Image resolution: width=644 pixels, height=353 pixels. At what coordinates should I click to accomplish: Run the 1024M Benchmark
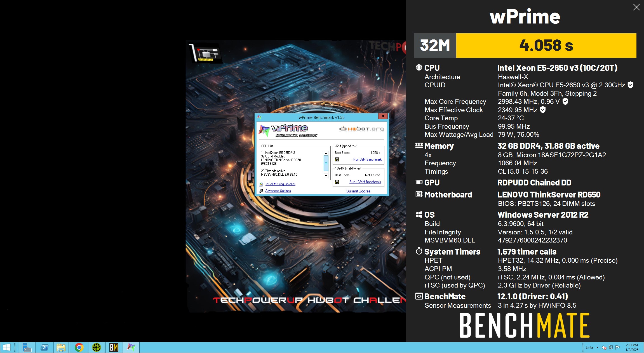click(x=365, y=182)
